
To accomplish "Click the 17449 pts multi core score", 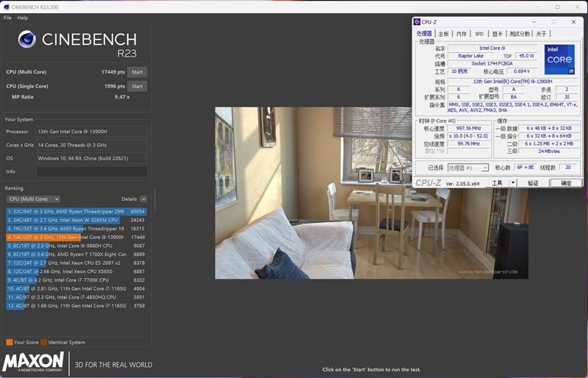I will pyautogui.click(x=113, y=72).
